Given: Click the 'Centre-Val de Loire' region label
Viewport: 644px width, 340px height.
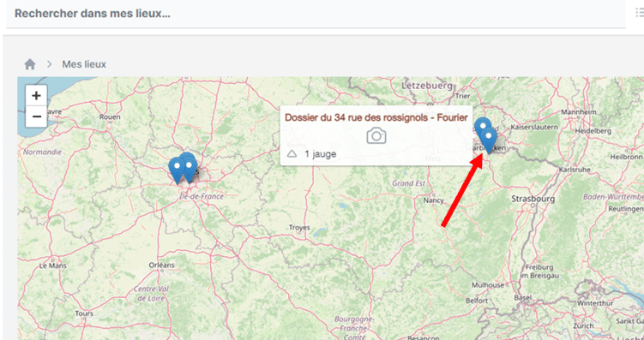Looking at the screenshot, I should tap(151, 294).
